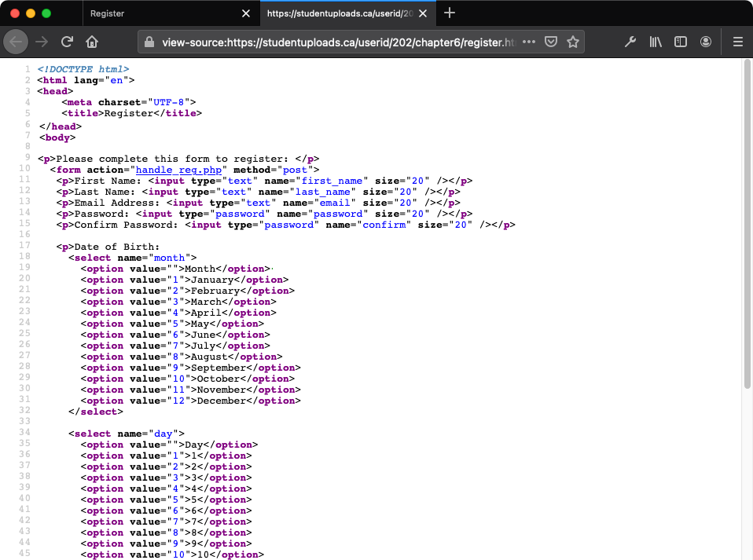Click the January option line
753x560 pixels.
click(185, 280)
